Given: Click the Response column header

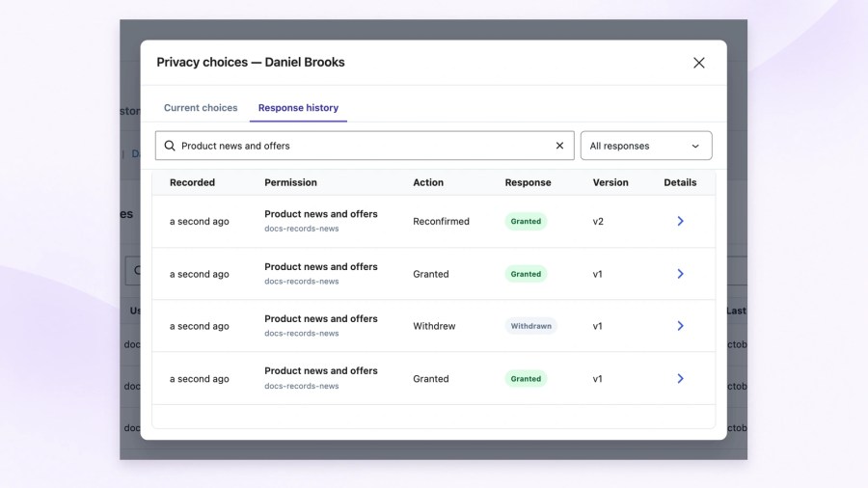Looking at the screenshot, I should click(528, 182).
